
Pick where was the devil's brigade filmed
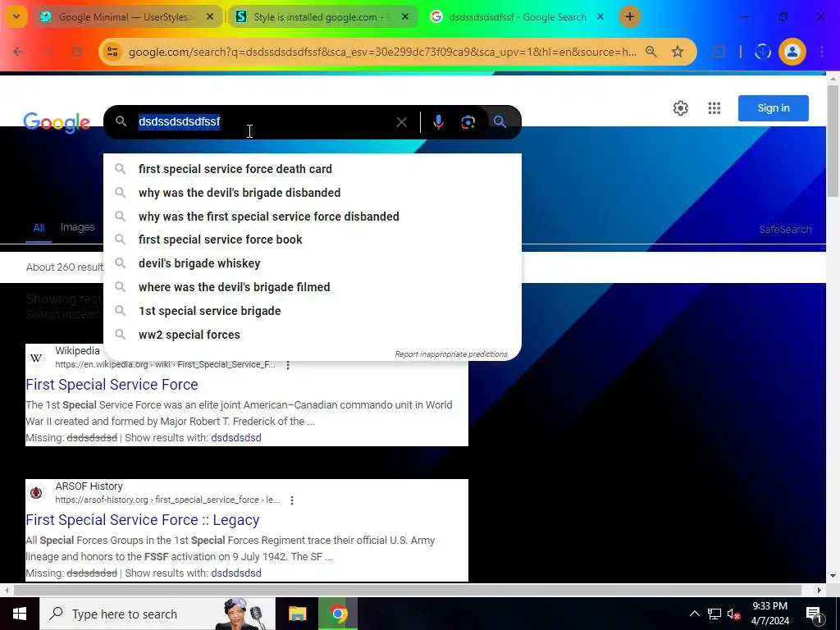[x=313, y=287]
